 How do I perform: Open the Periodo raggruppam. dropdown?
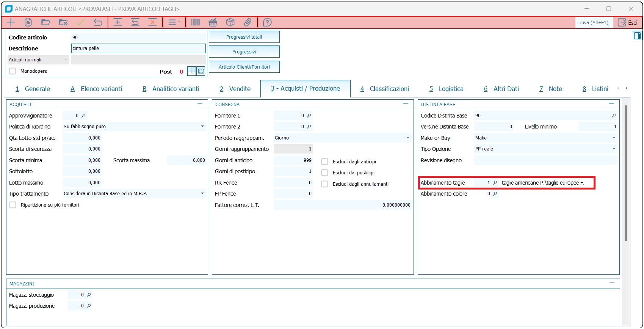tap(408, 138)
